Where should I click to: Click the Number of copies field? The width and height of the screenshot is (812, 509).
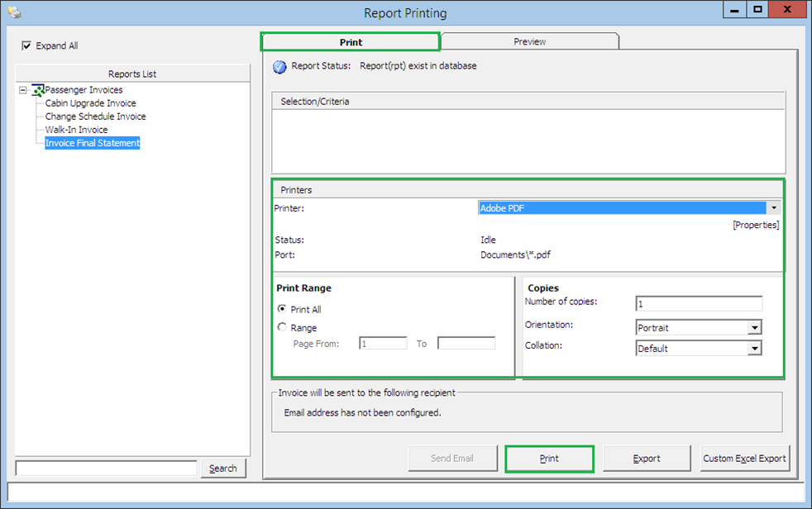(699, 303)
